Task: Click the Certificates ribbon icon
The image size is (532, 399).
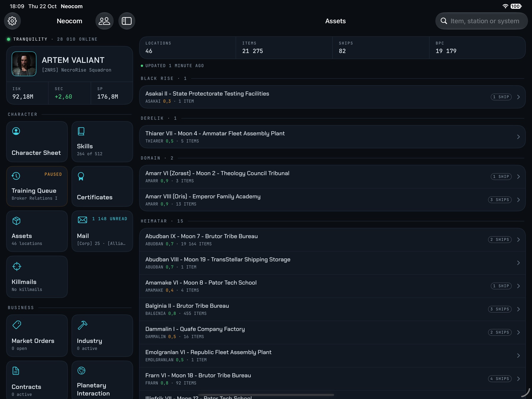Action: 81,176
